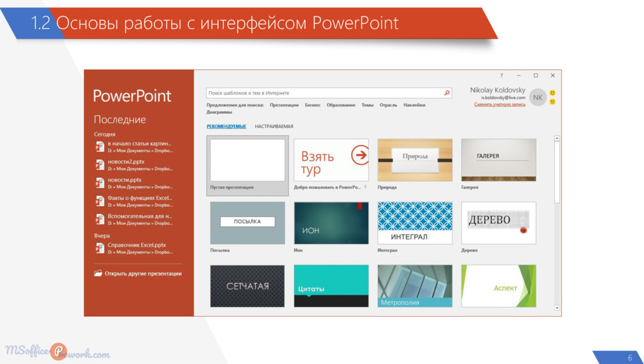
Task: Open recent file Факты о функциях Excel
Action: 134,201
